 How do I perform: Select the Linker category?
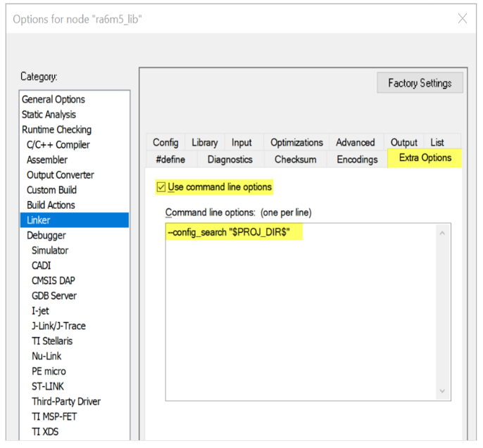75,220
